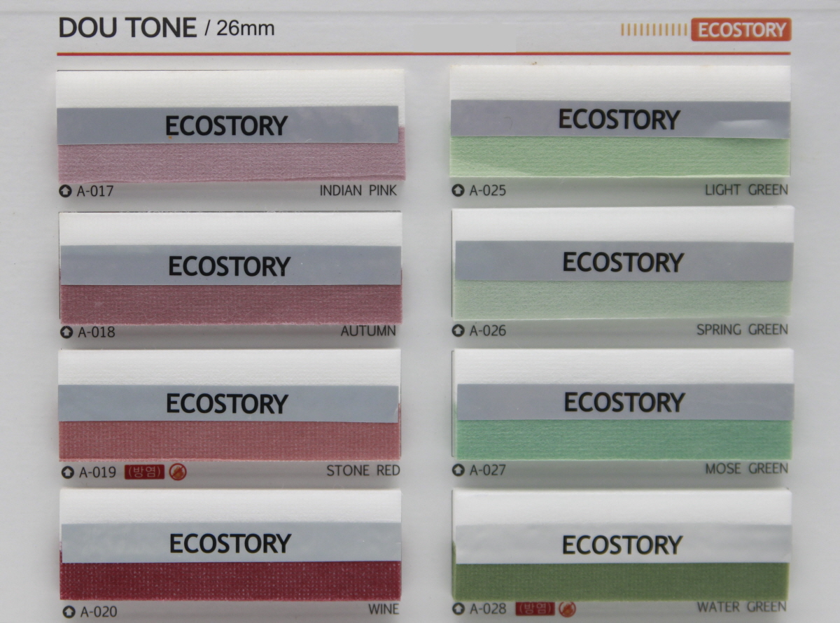Click the ECOSTORY gray label above Autumn swatch

click(x=230, y=265)
